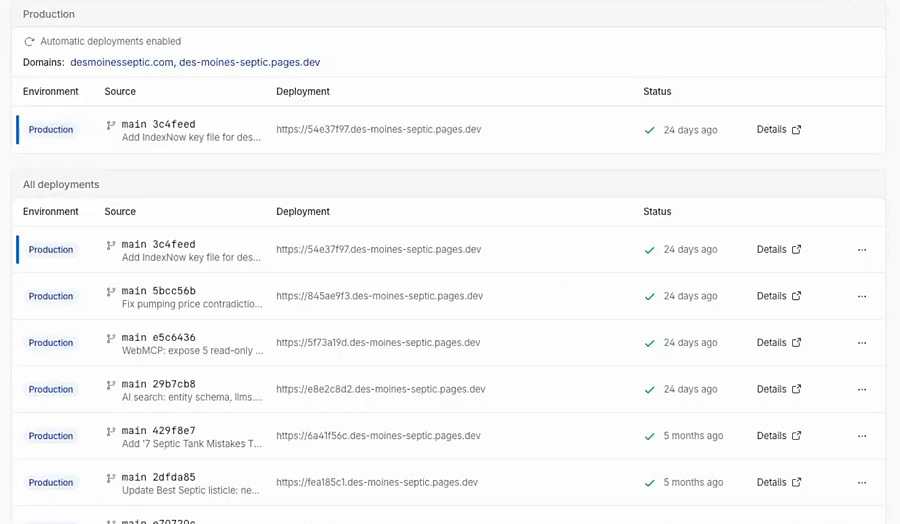
Task: Open the 6a41f56c deployment URL
Action: click(x=378, y=436)
